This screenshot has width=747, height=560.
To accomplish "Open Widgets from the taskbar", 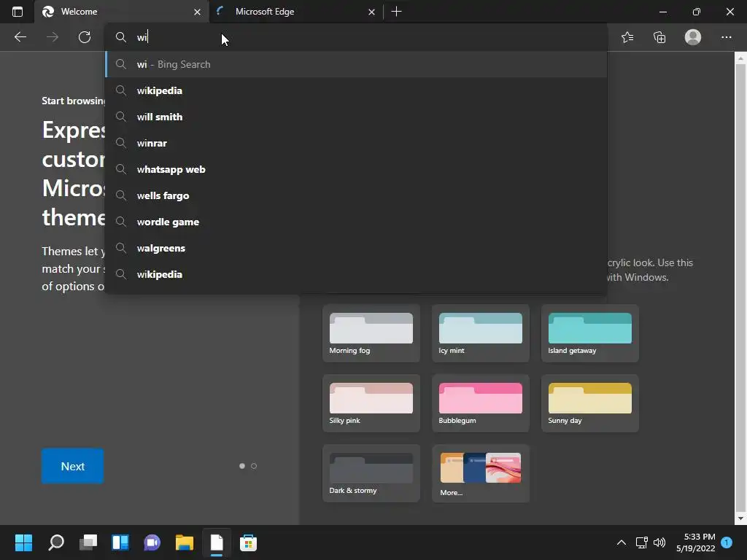I will [x=120, y=542].
